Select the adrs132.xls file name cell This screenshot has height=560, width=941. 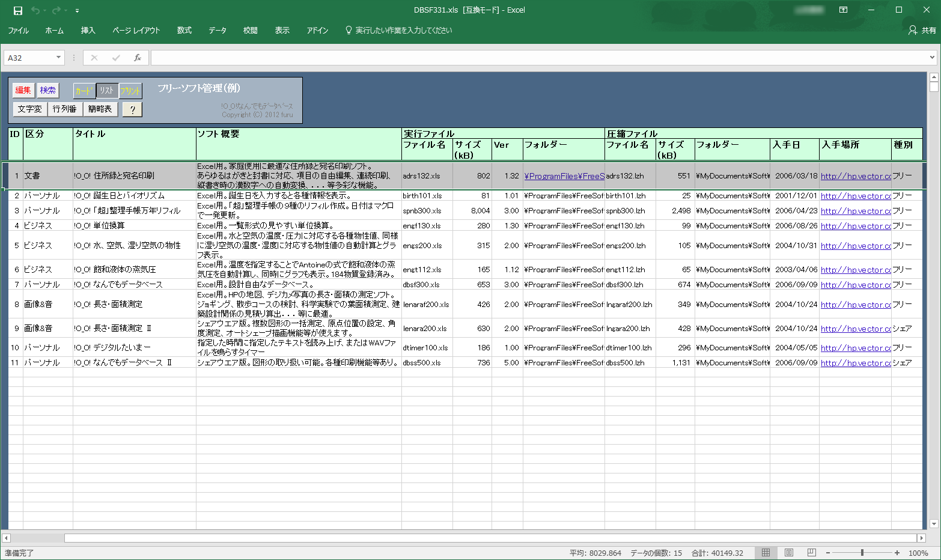[427, 176]
